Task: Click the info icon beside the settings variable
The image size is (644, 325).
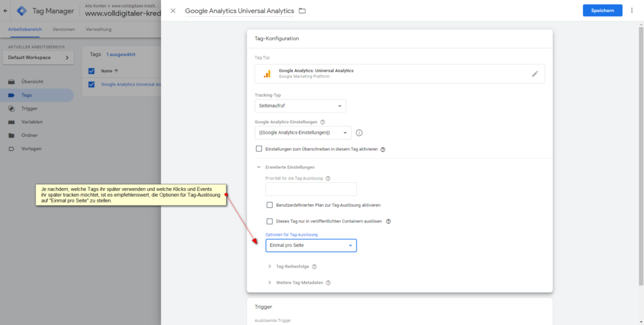Action: pyautogui.click(x=359, y=133)
